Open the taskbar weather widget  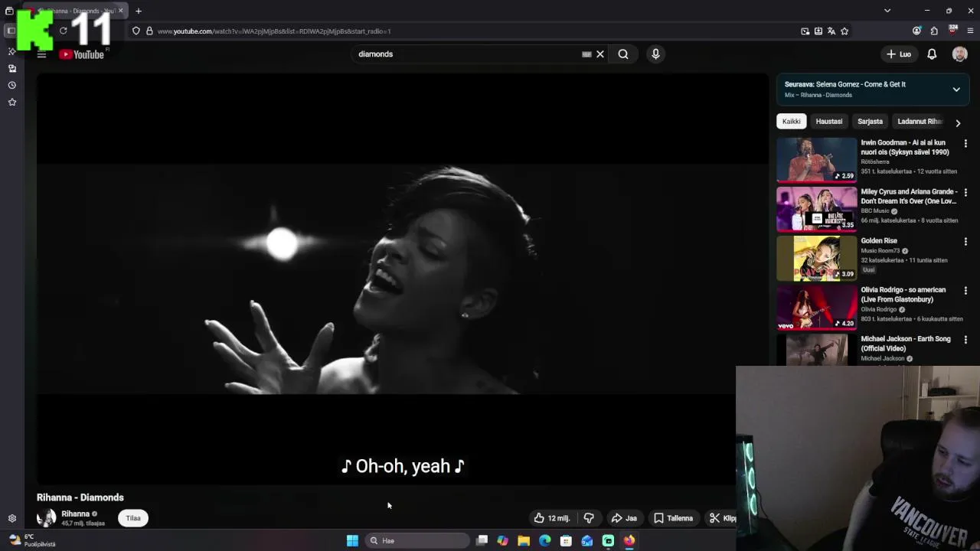coord(31,540)
